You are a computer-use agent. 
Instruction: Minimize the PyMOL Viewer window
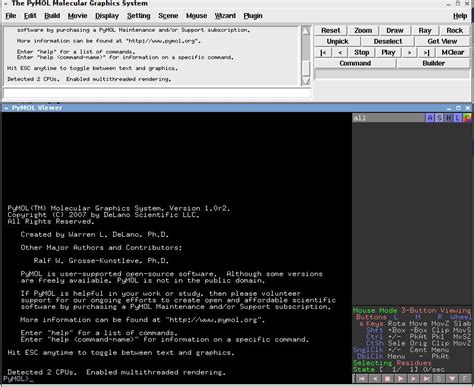point(449,108)
